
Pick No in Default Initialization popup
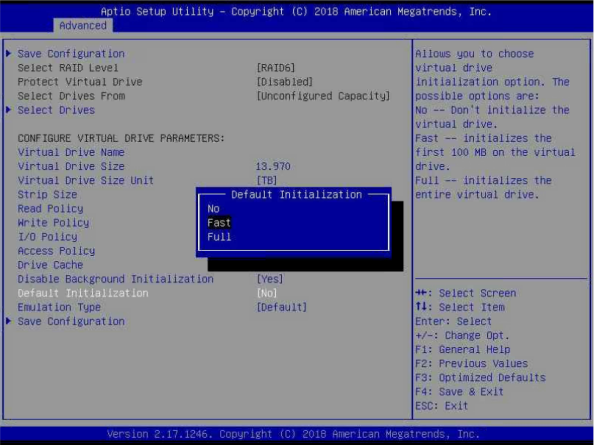coord(213,209)
